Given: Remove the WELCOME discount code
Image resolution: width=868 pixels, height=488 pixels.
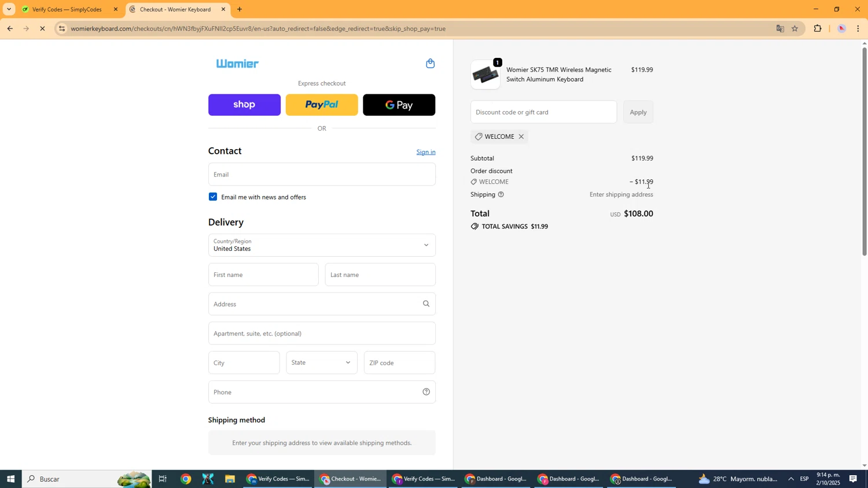Looking at the screenshot, I should (x=521, y=137).
